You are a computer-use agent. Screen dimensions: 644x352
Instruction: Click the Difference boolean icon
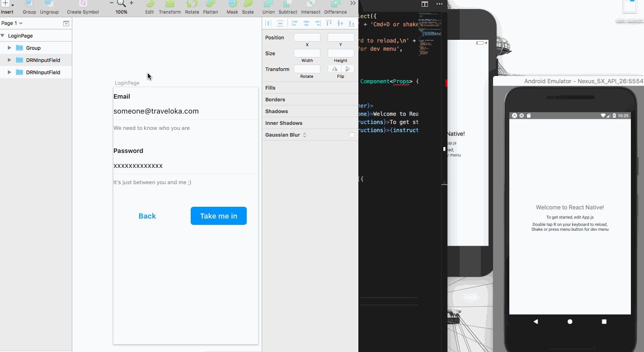pyautogui.click(x=335, y=3)
